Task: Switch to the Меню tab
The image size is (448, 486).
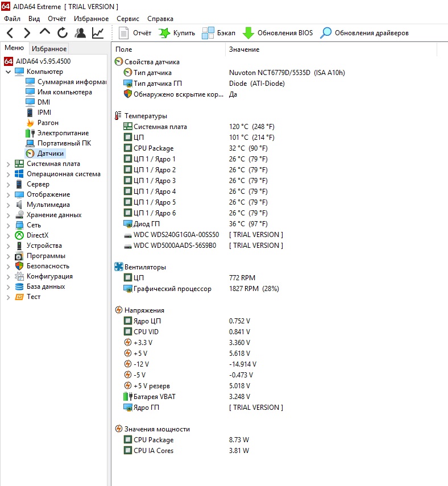Action: [14, 48]
